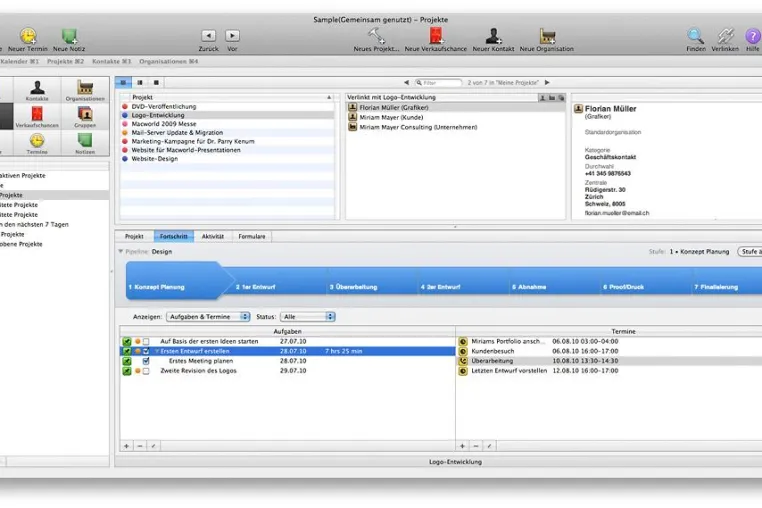Show previous project with left filter arrow
The height and width of the screenshot is (508, 762).
406,83
